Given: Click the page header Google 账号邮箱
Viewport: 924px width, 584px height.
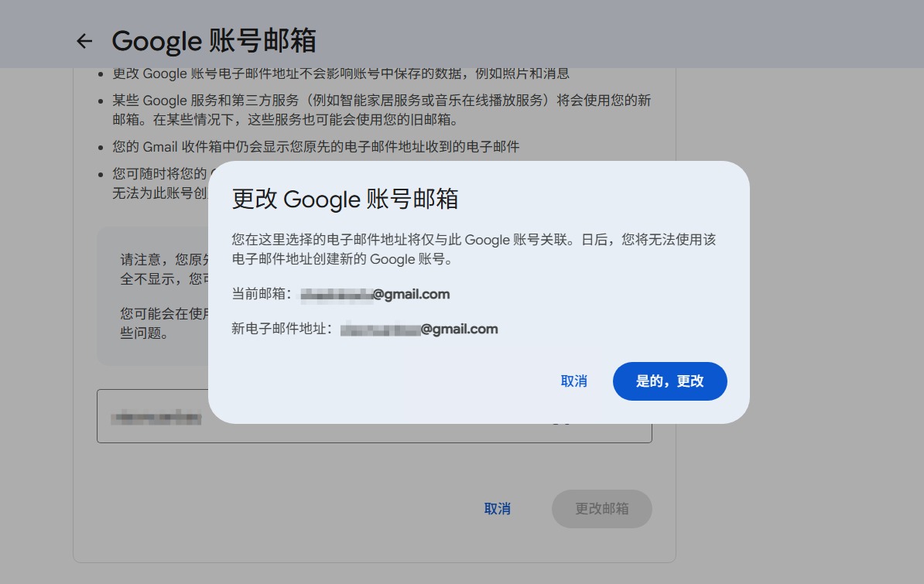Looking at the screenshot, I should 214,41.
